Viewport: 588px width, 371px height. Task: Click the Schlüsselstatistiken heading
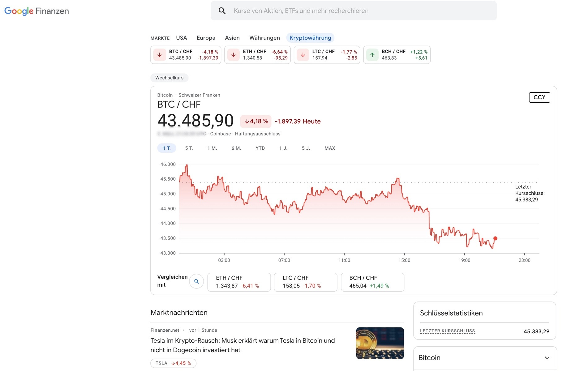[x=451, y=313]
